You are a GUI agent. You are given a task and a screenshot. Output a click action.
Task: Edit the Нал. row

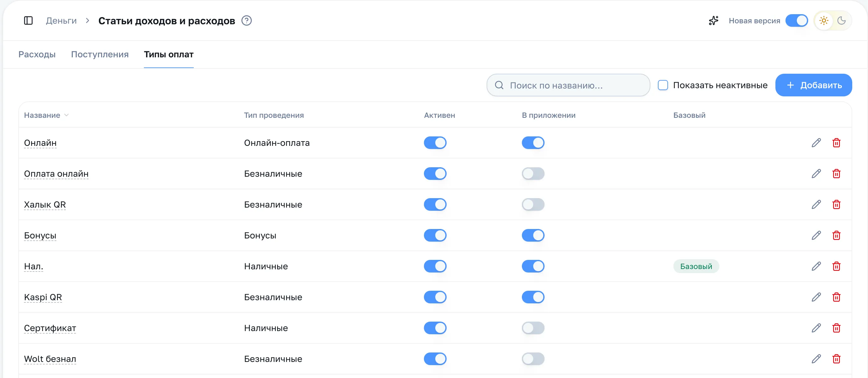(816, 266)
